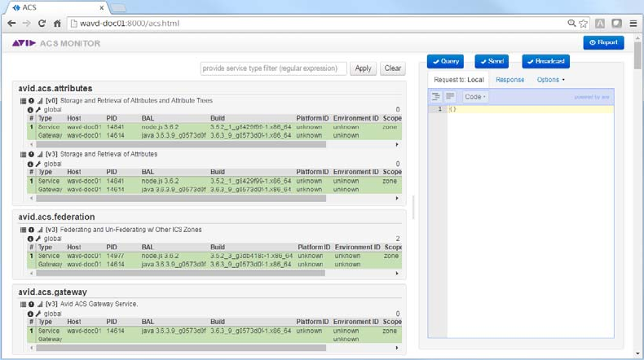644x360 pixels.
Task: Click the Query button
Action: 445,61
